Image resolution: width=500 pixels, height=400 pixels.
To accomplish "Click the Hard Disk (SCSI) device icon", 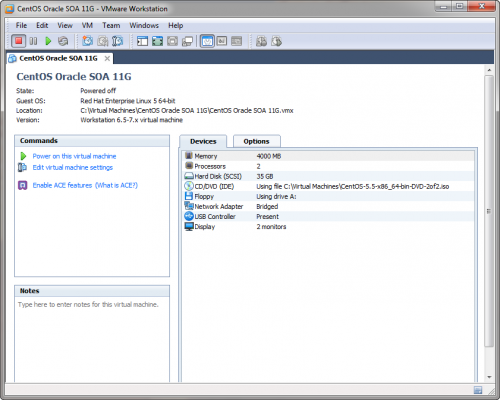I will pos(189,176).
